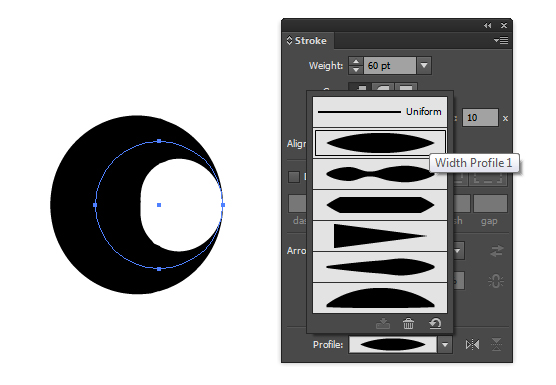Toggle the Dashed Line checkbox
This screenshot has height=385, width=556.
pyautogui.click(x=294, y=177)
